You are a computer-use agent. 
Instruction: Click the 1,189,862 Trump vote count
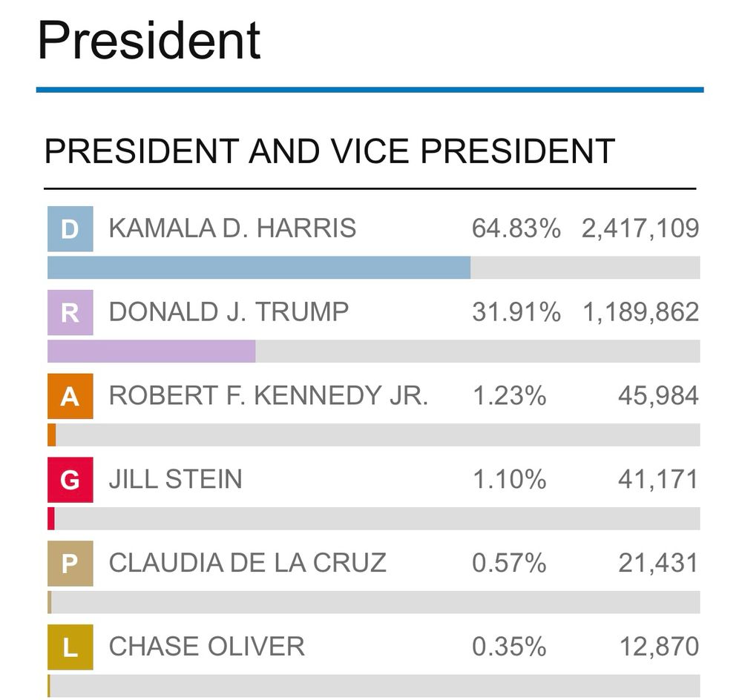pos(640,312)
